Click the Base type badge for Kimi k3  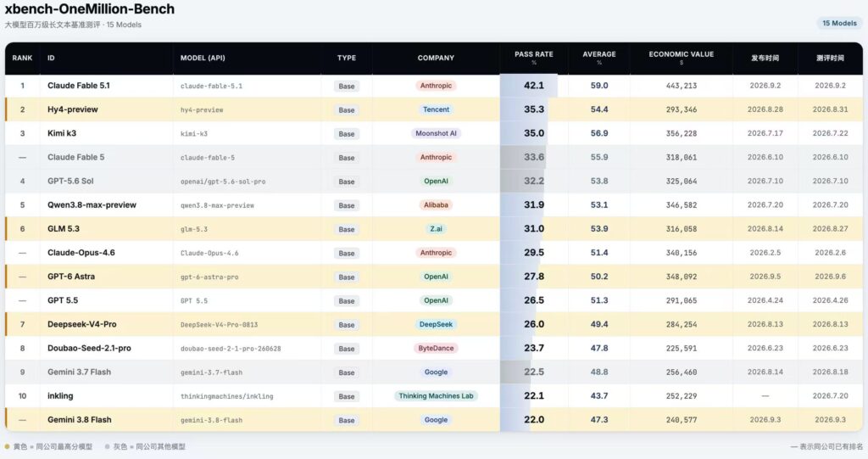tap(347, 133)
